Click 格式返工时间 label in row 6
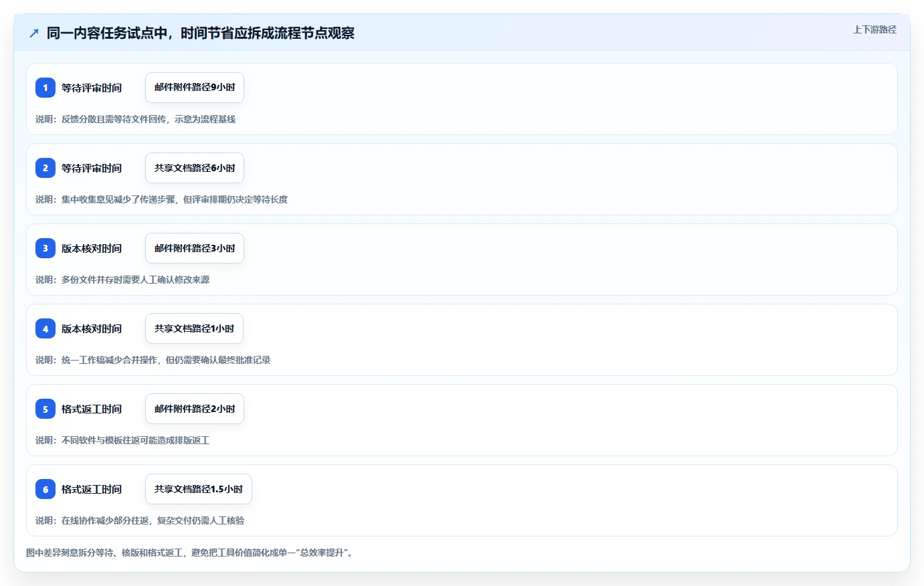The width and height of the screenshot is (924, 586). click(92, 489)
